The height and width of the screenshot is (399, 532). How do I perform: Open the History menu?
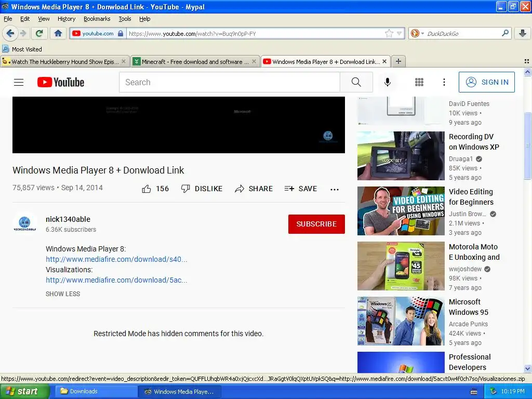tap(66, 19)
